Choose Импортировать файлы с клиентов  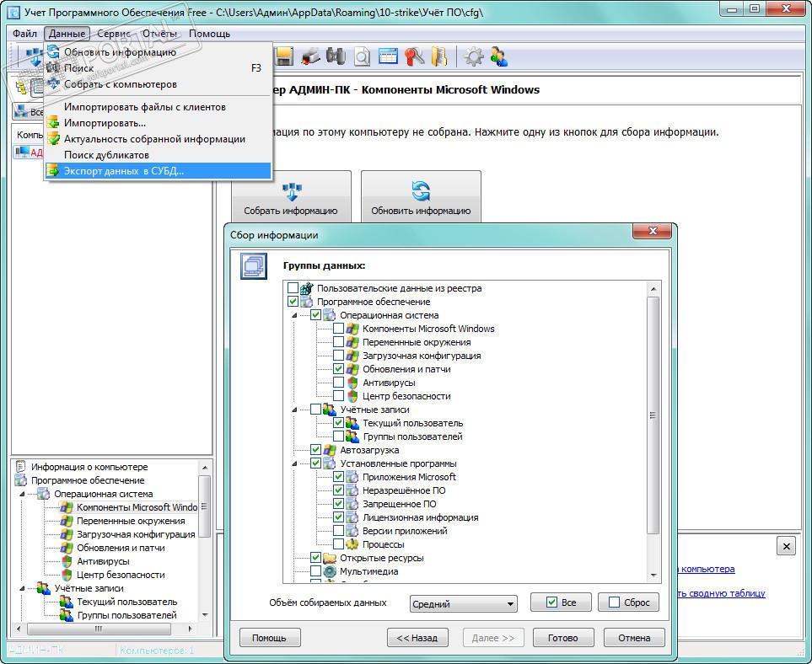pyautogui.click(x=158, y=107)
